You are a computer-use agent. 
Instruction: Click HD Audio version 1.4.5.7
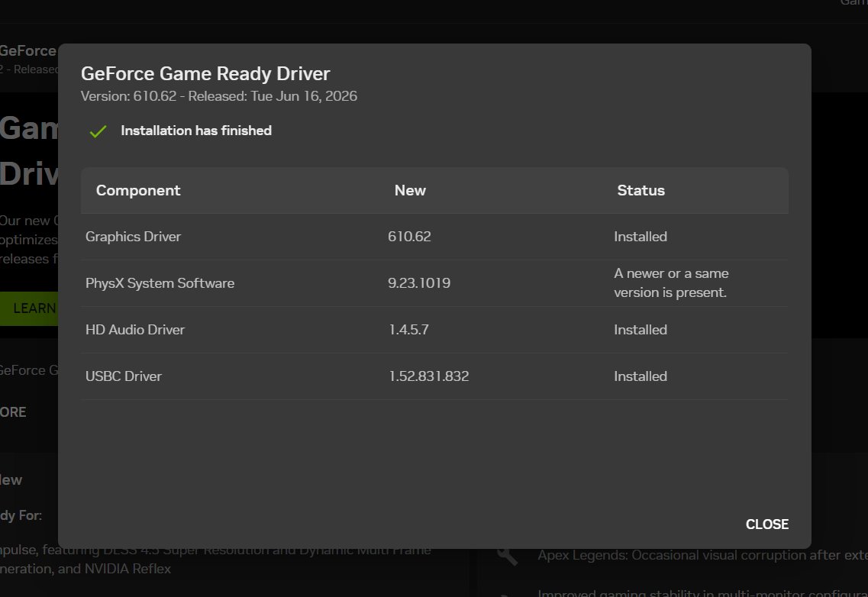[x=408, y=330]
